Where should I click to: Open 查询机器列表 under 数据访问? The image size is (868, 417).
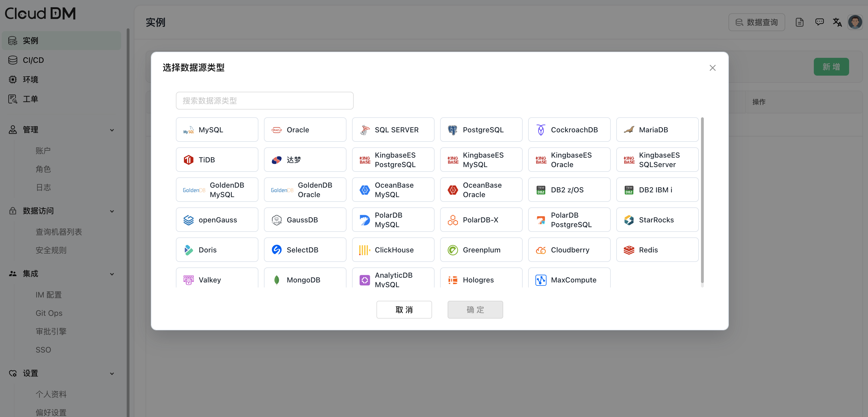59,232
